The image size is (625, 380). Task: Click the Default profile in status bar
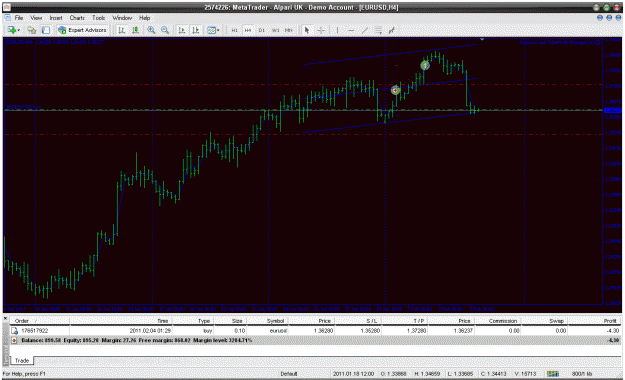(x=289, y=374)
